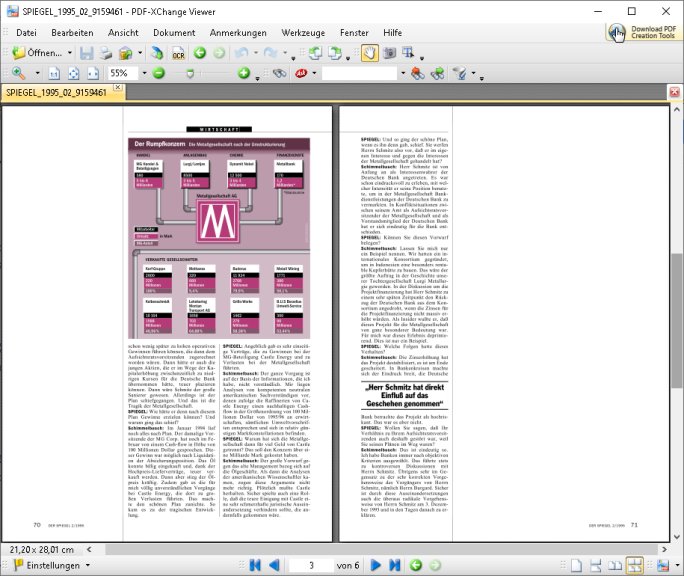
Task: Switch to continuous page layout
Action: (597, 565)
